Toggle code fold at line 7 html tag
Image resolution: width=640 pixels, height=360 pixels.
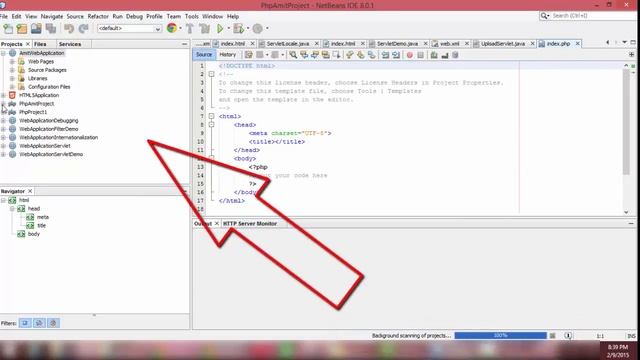(211, 116)
